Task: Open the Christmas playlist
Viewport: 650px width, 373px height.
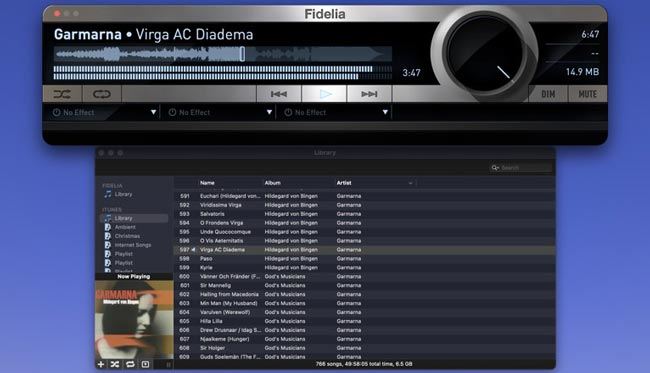Action: (127, 236)
